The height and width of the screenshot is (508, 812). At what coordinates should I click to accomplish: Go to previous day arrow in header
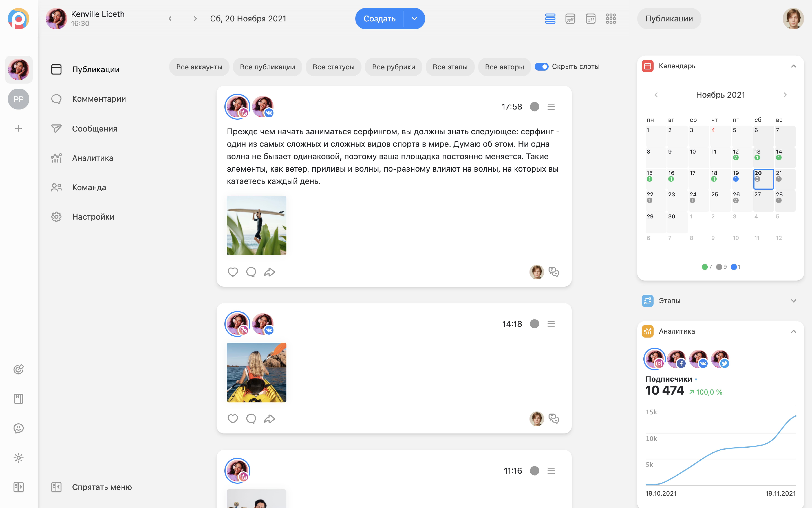coord(170,18)
